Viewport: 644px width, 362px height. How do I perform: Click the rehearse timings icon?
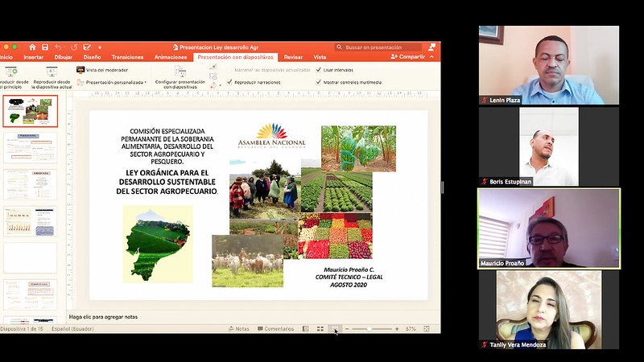[213, 76]
